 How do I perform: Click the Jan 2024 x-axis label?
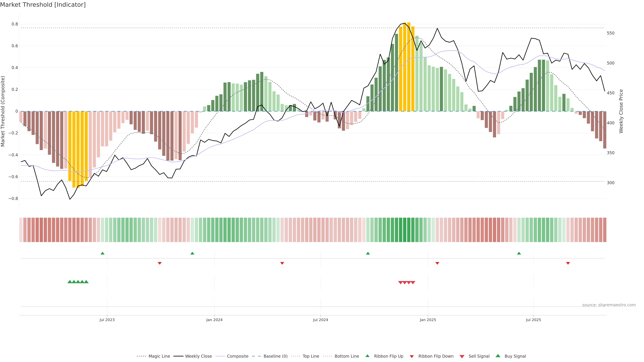click(214, 320)
